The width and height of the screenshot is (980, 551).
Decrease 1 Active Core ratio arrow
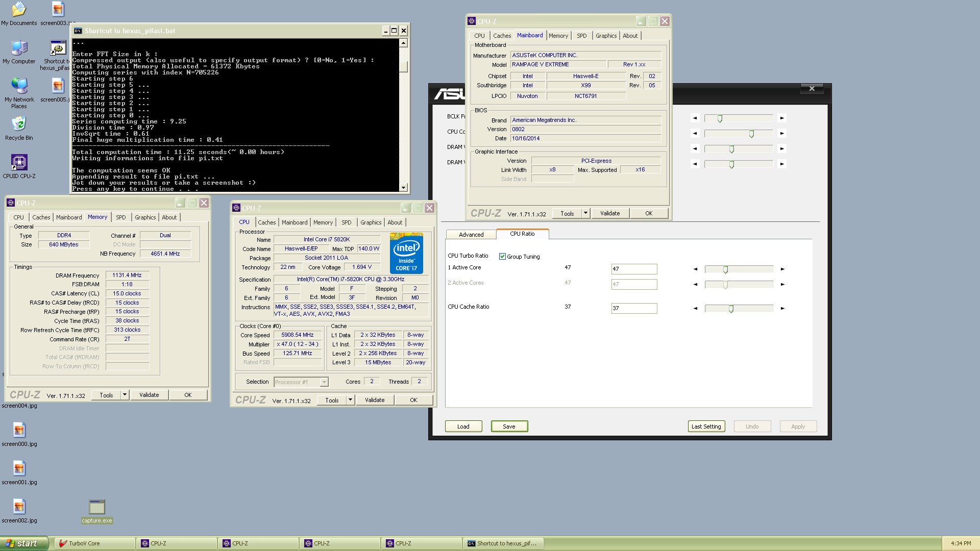pyautogui.click(x=695, y=269)
